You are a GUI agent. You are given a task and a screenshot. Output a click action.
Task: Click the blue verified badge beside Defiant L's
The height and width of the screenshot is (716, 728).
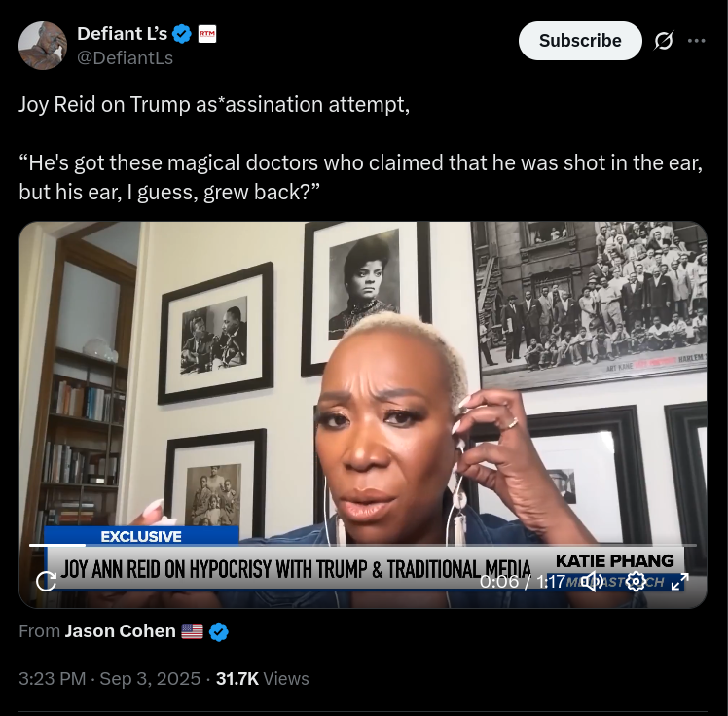pyautogui.click(x=182, y=34)
